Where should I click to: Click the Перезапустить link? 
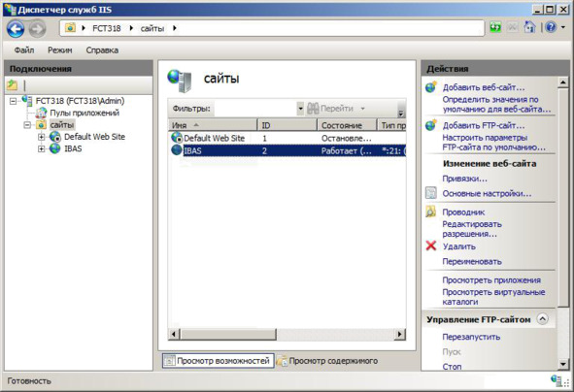point(471,337)
